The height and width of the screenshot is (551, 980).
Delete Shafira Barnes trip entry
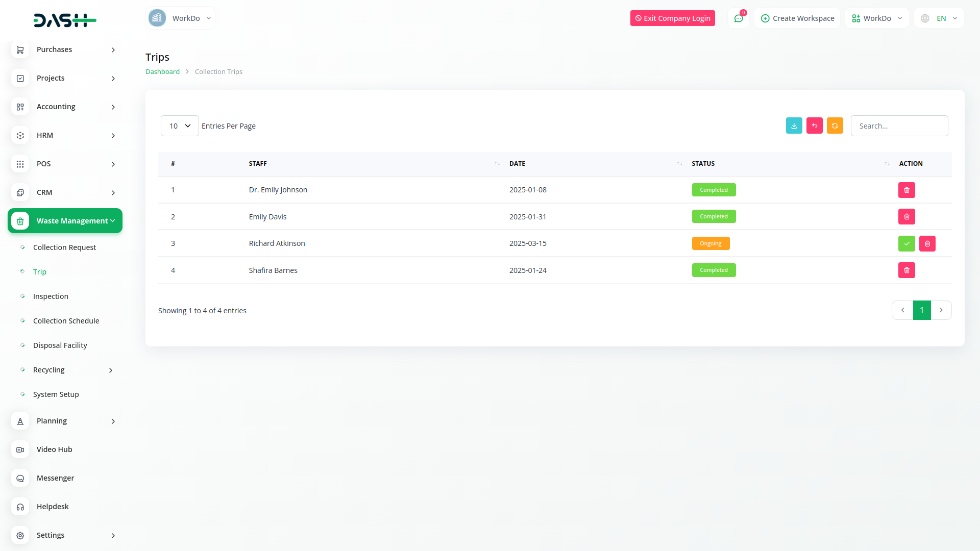[906, 270]
